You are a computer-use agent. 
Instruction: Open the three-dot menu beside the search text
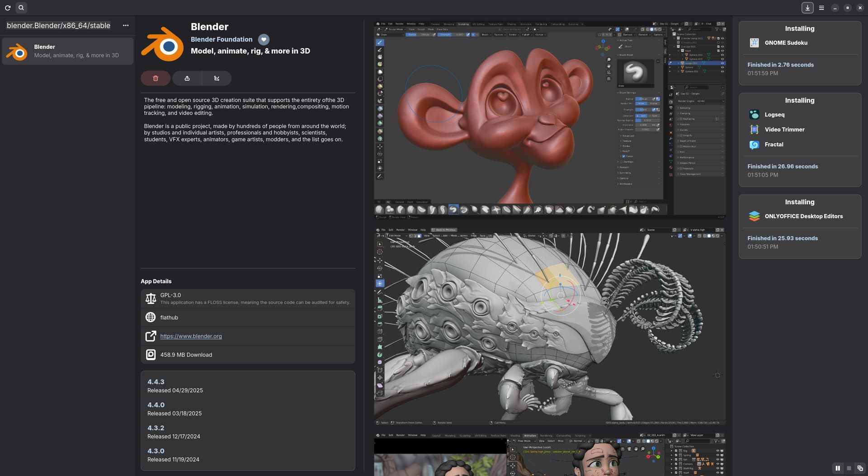click(x=126, y=25)
